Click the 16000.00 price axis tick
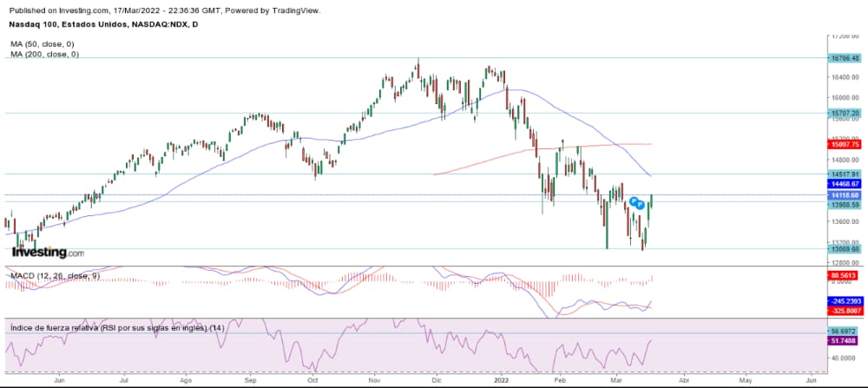Viewport: 868px width, 388px height. [845, 97]
